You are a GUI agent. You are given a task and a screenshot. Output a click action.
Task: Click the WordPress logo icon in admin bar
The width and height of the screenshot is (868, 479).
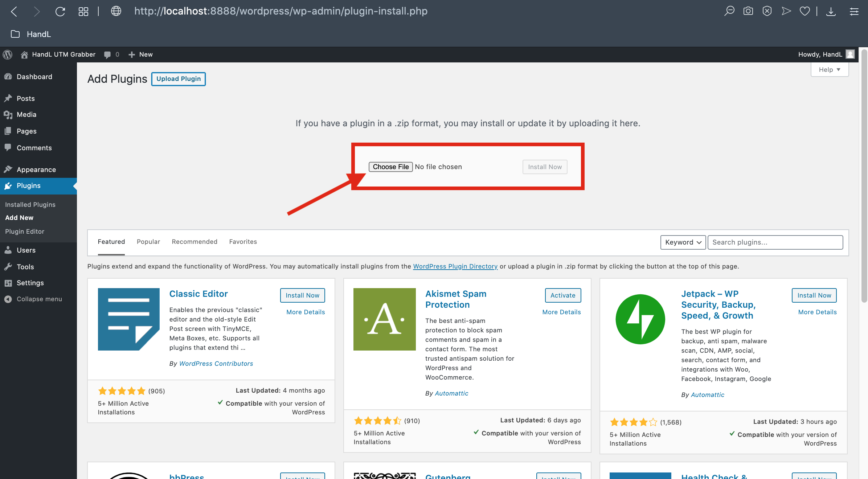(8, 54)
